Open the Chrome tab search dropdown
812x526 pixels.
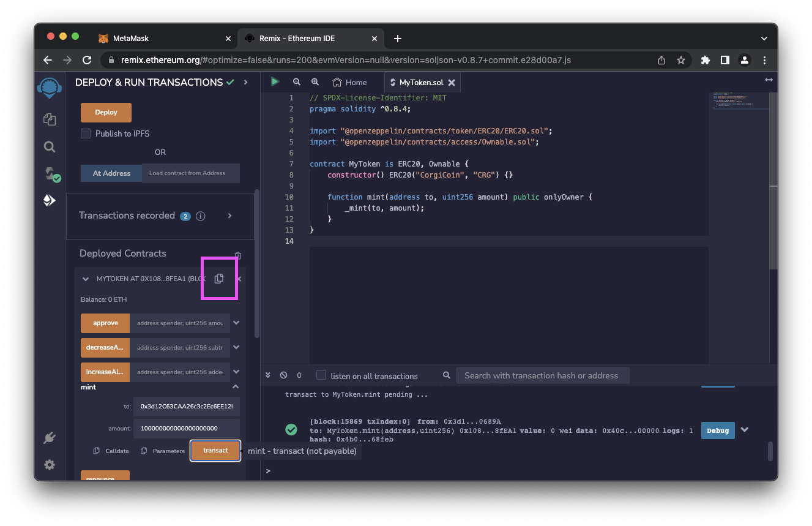click(x=764, y=38)
